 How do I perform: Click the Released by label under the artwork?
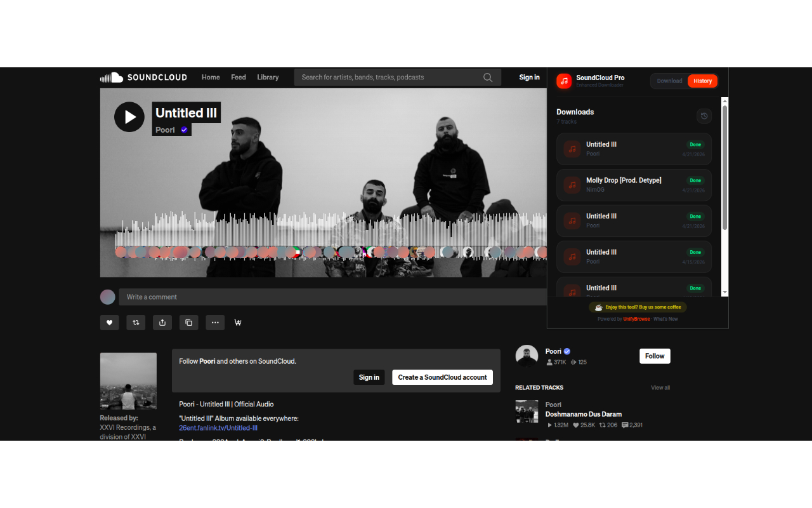119,418
